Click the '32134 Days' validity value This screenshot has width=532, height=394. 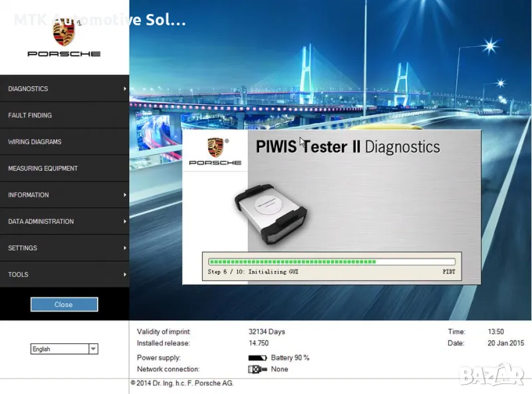(267, 331)
